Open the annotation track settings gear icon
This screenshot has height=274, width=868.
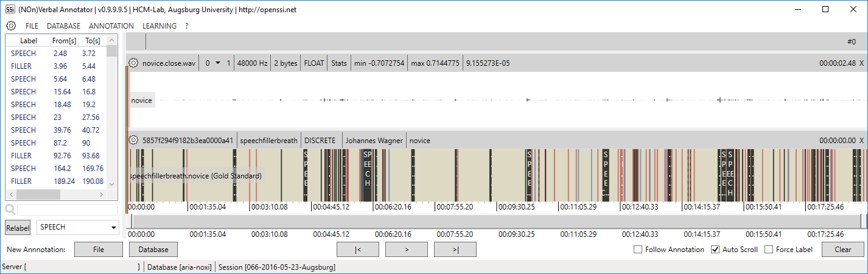tap(134, 140)
